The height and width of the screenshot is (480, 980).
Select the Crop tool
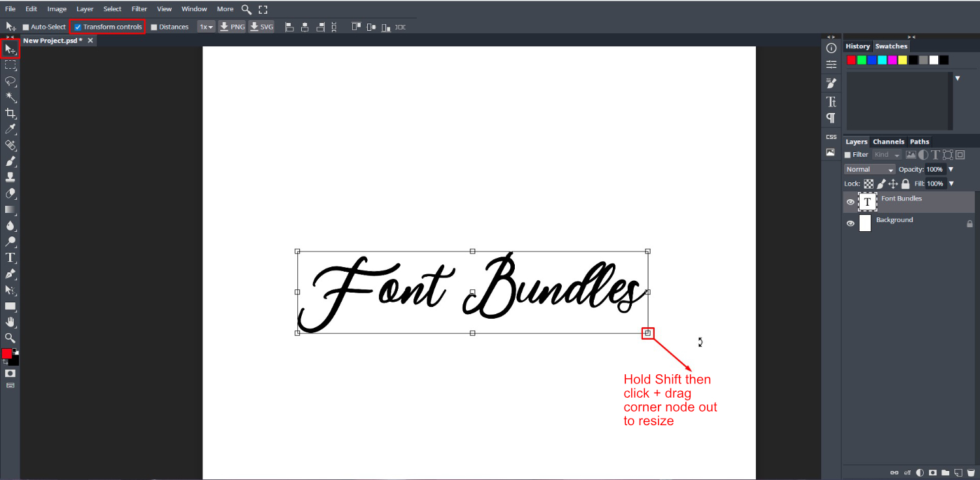pos(10,113)
